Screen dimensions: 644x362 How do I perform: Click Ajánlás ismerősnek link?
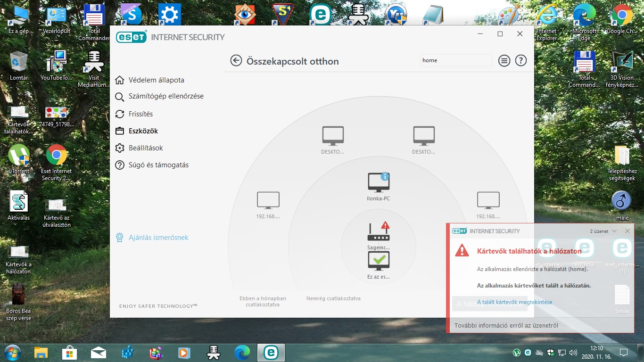click(x=158, y=238)
